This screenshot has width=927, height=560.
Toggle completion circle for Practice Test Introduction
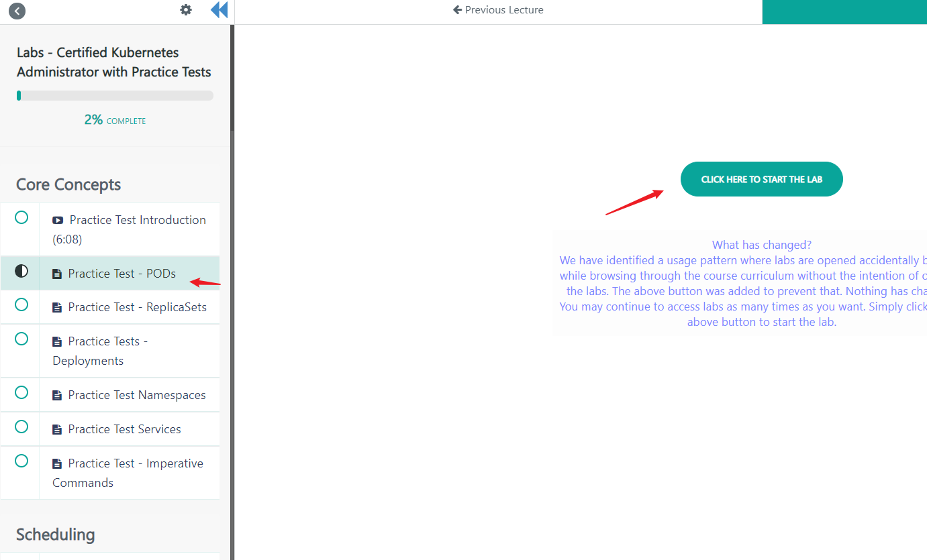(21, 217)
